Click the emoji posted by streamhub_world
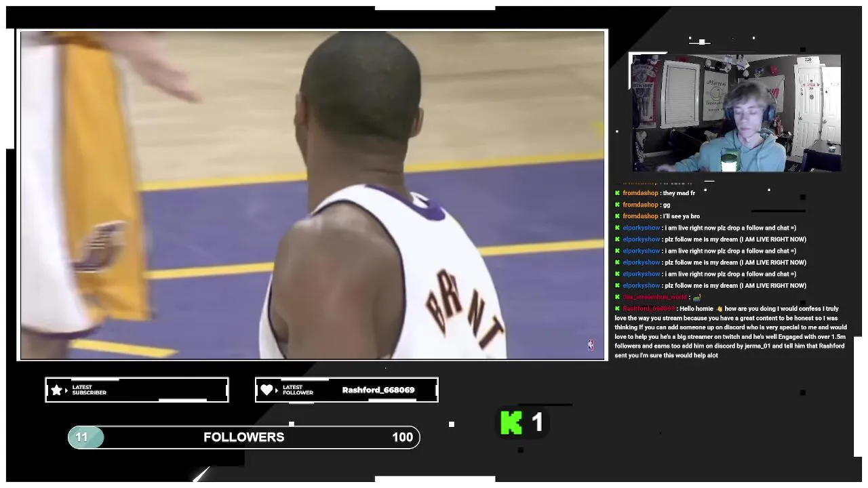Image resolution: width=868 pixels, height=488 pixels. coord(696,297)
